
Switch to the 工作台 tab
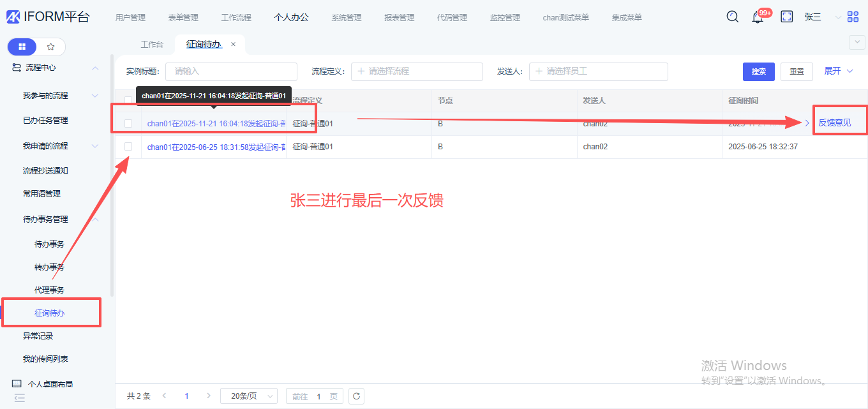(x=152, y=45)
